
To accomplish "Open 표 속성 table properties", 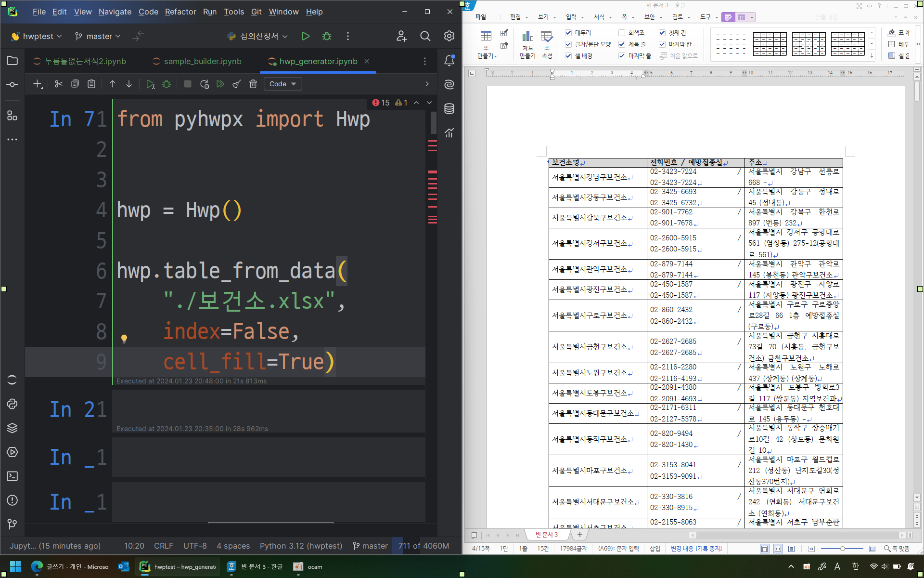I will 547,37.
